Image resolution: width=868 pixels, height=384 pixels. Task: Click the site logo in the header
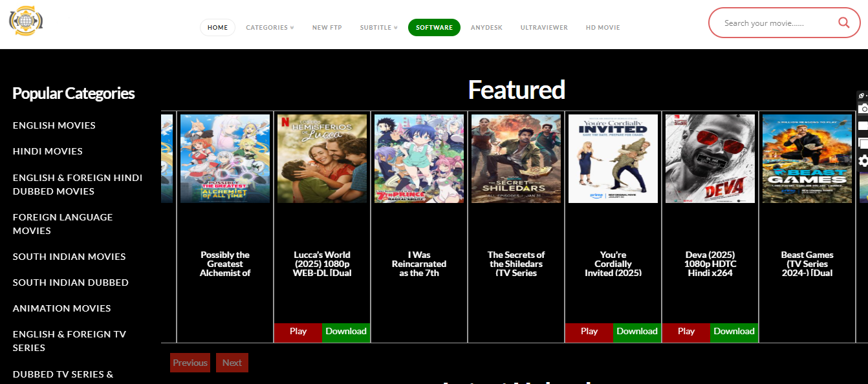26,21
